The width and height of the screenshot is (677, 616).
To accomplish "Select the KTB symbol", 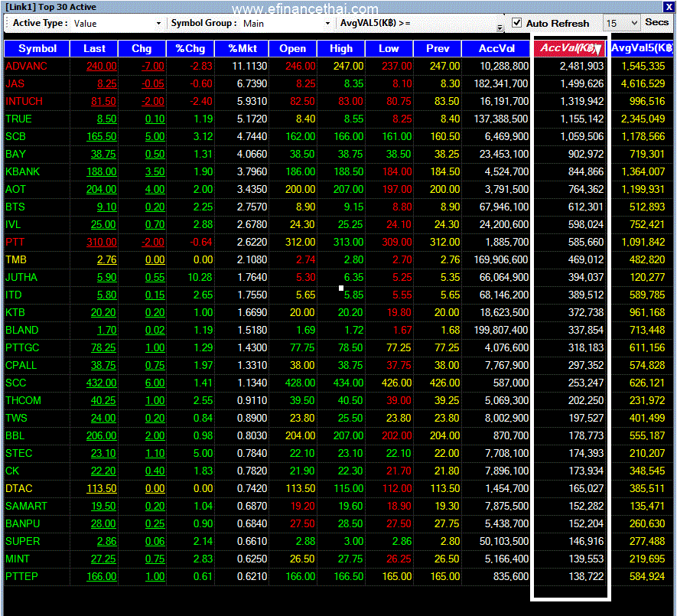I will pyautogui.click(x=15, y=312).
